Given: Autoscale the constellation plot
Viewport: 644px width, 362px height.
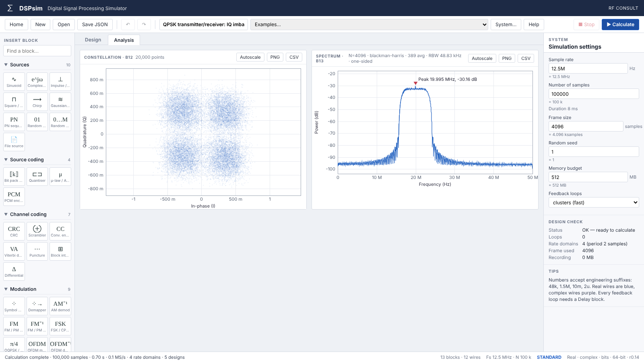Looking at the screenshot, I should 250,57.
